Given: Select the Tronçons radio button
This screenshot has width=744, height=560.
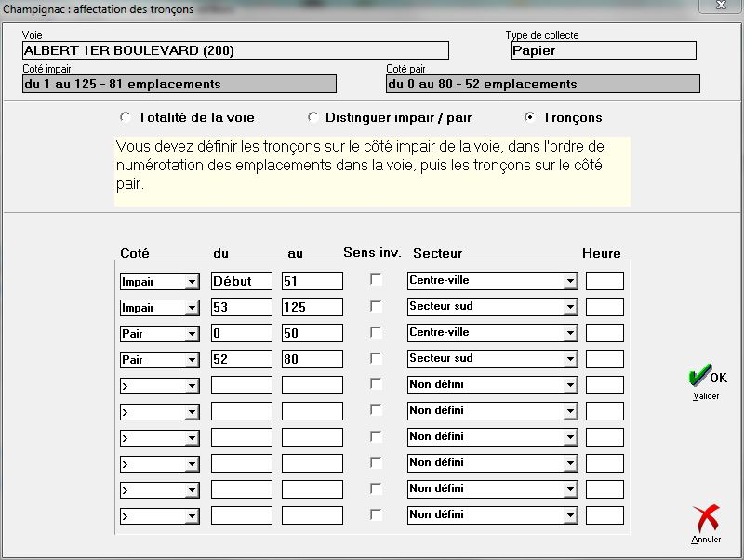Looking at the screenshot, I should [x=530, y=118].
